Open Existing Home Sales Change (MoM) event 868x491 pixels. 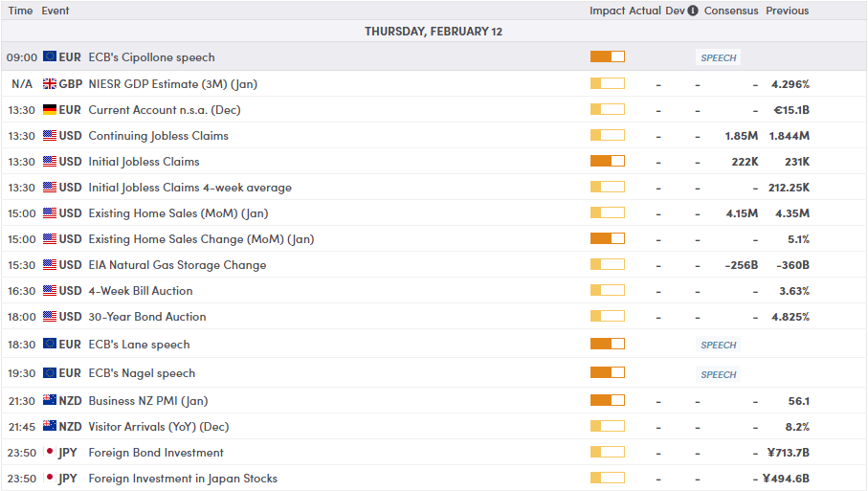point(201,239)
